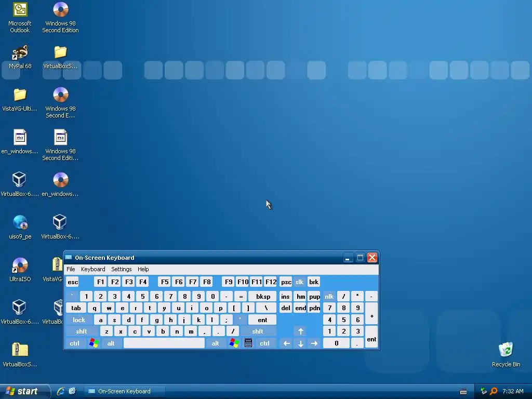Click On-Screen Keyboard taskbar button
532x399 pixels.
pos(125,391)
